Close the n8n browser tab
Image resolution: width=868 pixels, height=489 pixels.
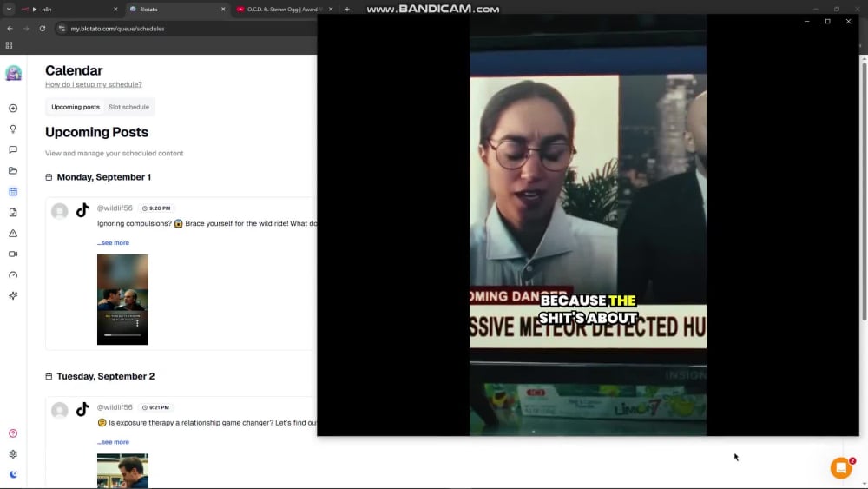(115, 9)
